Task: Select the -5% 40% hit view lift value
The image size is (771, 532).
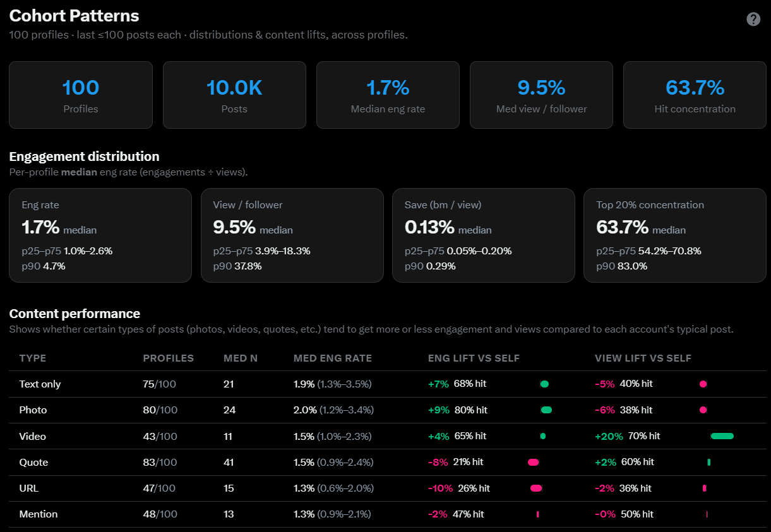Action: click(x=624, y=384)
